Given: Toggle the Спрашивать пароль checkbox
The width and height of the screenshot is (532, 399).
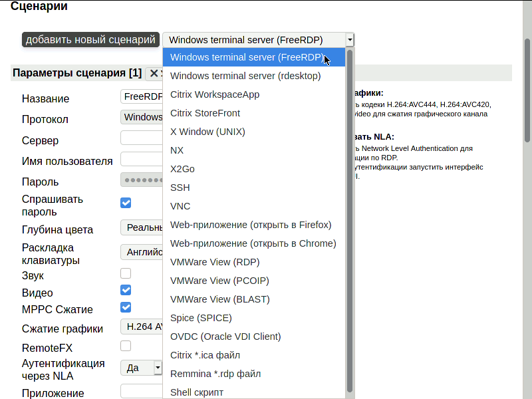Looking at the screenshot, I should pos(126,203).
